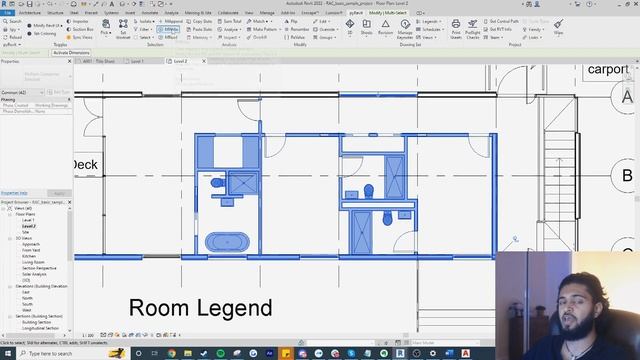Toggle Minify Revit UI

coord(44,25)
